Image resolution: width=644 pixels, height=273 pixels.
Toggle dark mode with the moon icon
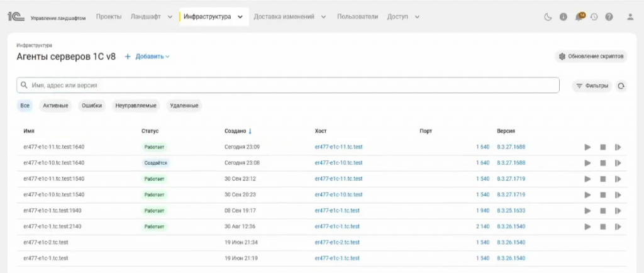(x=548, y=17)
